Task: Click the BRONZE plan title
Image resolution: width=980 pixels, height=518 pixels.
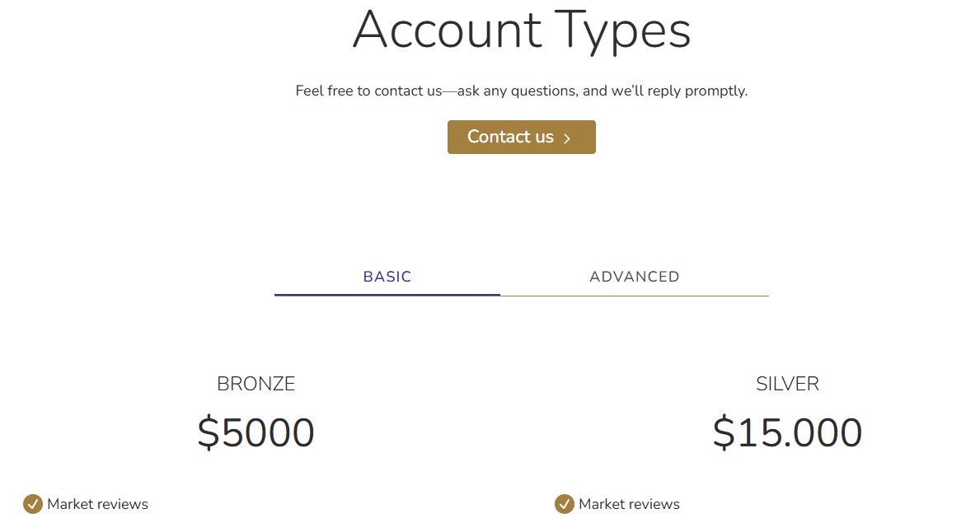Action: point(256,383)
